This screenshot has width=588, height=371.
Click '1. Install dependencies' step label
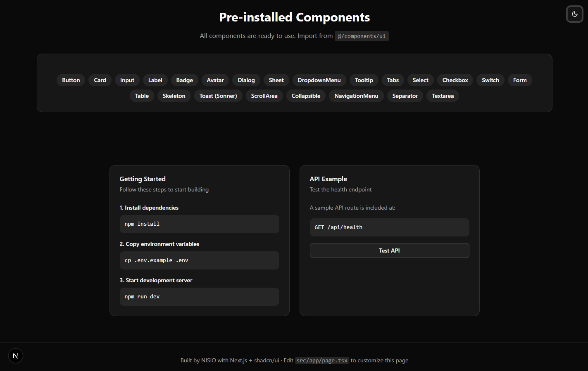[x=149, y=208]
